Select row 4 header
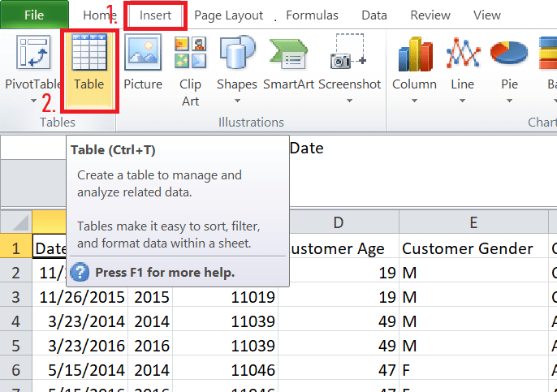Screen dimensions: 557x392 click(x=15, y=321)
